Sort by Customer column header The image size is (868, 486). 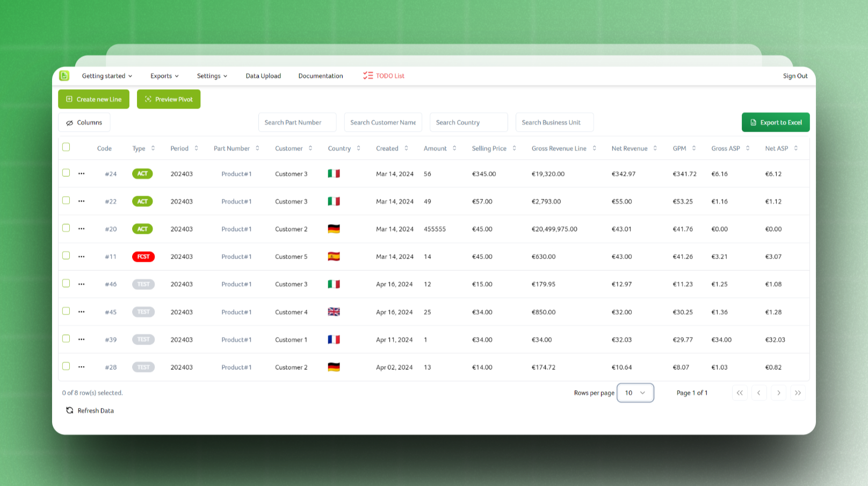pos(293,148)
